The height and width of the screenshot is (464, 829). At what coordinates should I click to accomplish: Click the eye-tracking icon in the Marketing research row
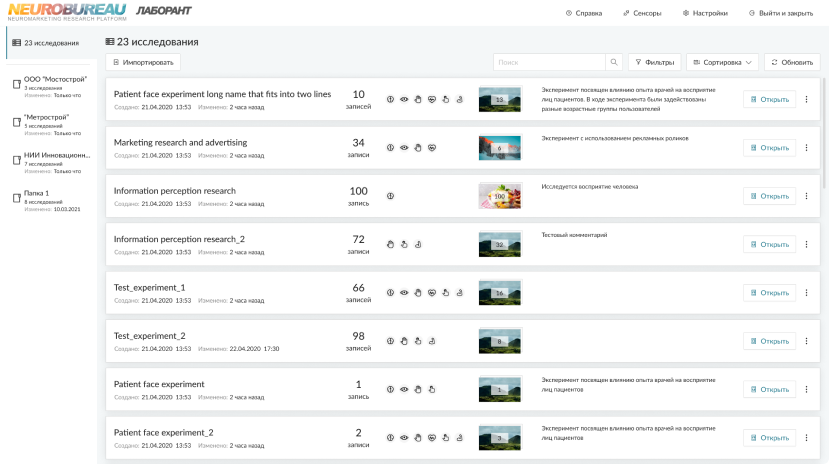click(x=404, y=148)
